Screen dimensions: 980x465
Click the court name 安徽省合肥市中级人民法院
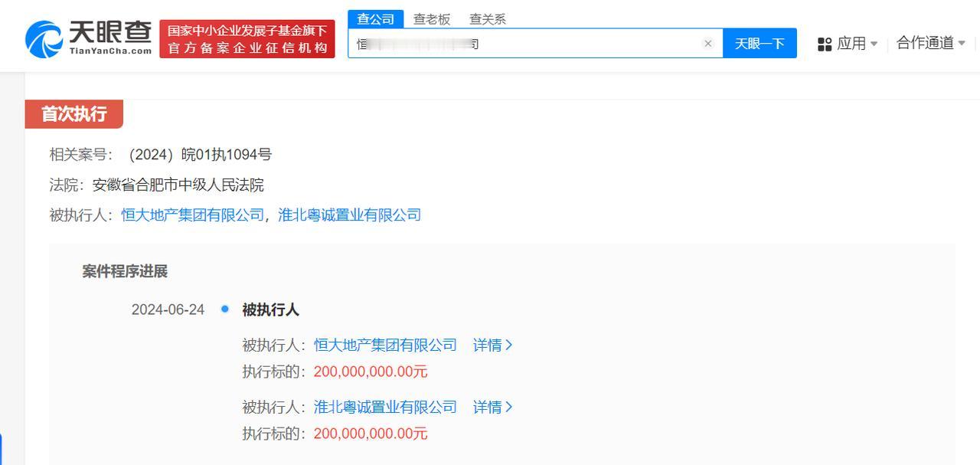pyautogui.click(x=178, y=185)
